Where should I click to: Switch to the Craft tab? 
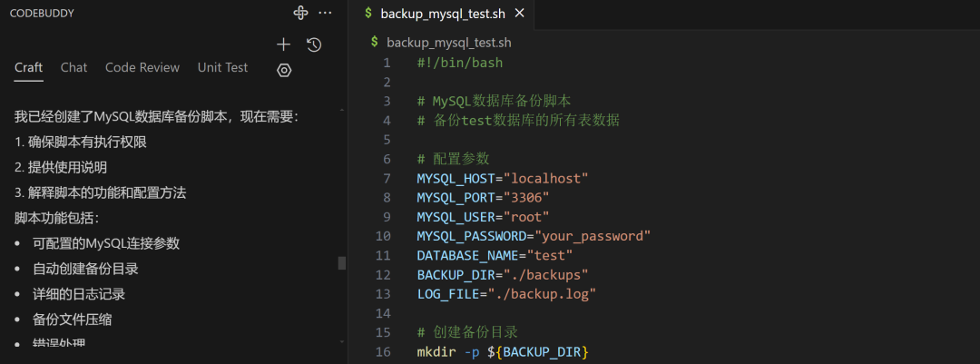pos(29,68)
